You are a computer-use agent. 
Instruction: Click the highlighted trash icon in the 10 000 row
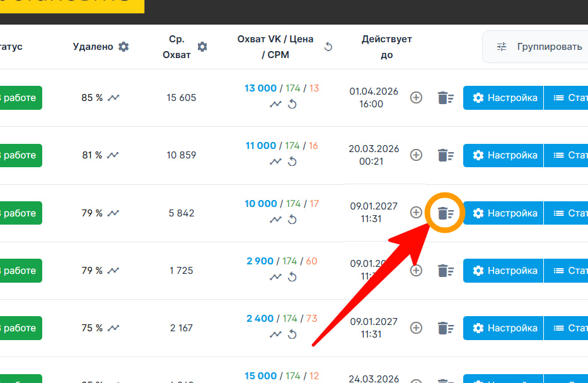click(446, 213)
